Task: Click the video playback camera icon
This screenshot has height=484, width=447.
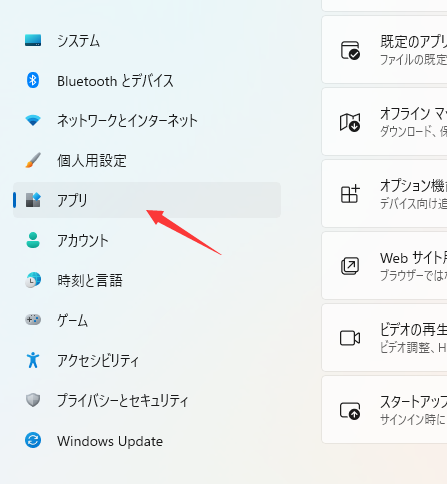Action: click(350, 338)
